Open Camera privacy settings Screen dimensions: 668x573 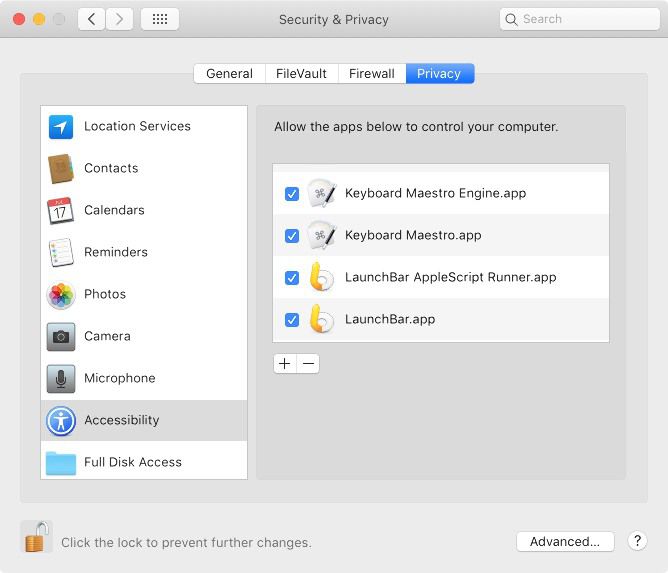107,337
